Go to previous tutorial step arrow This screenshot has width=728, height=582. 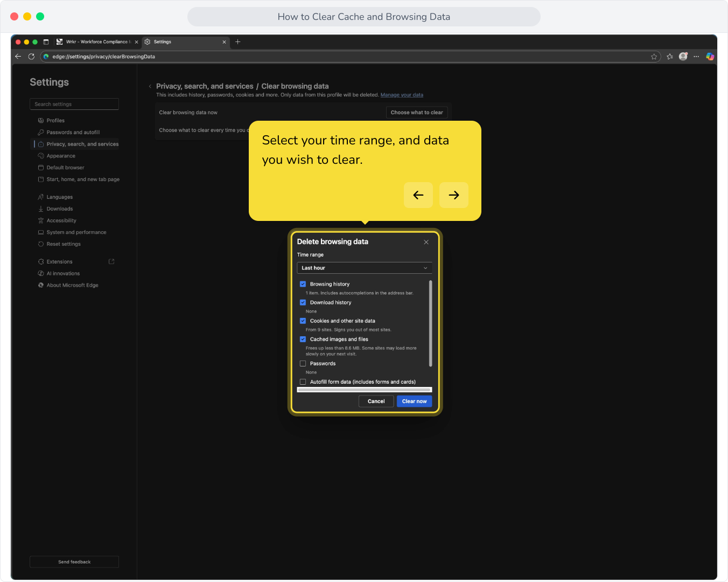click(418, 195)
